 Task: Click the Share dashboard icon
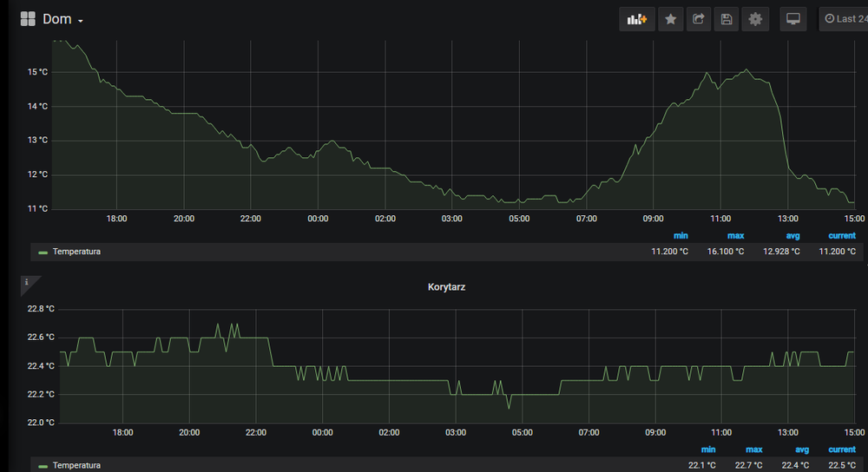coord(699,19)
